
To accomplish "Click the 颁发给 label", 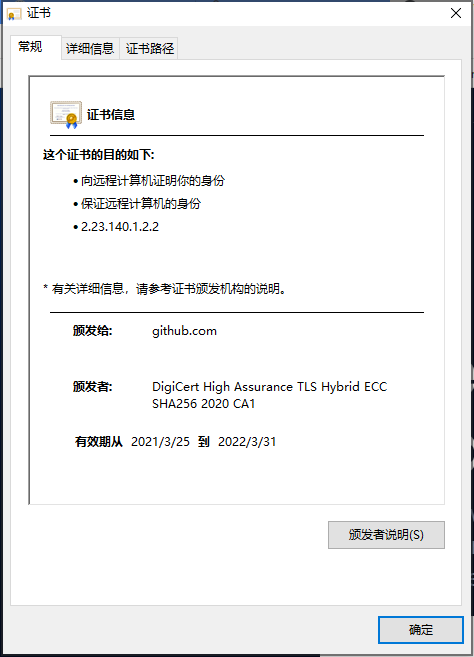I will pos(93,331).
